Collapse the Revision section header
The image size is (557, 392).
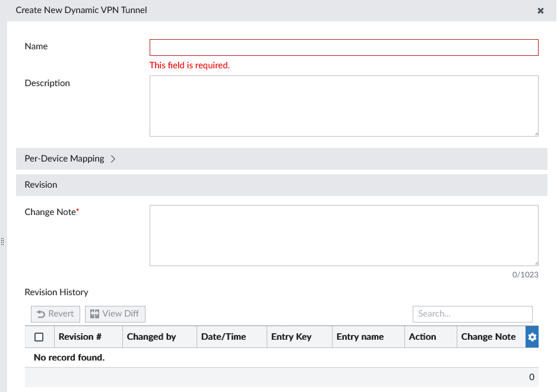tap(40, 185)
